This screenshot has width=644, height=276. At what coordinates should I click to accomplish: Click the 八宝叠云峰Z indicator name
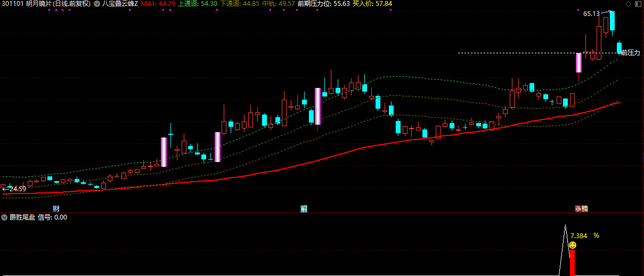point(119,4)
